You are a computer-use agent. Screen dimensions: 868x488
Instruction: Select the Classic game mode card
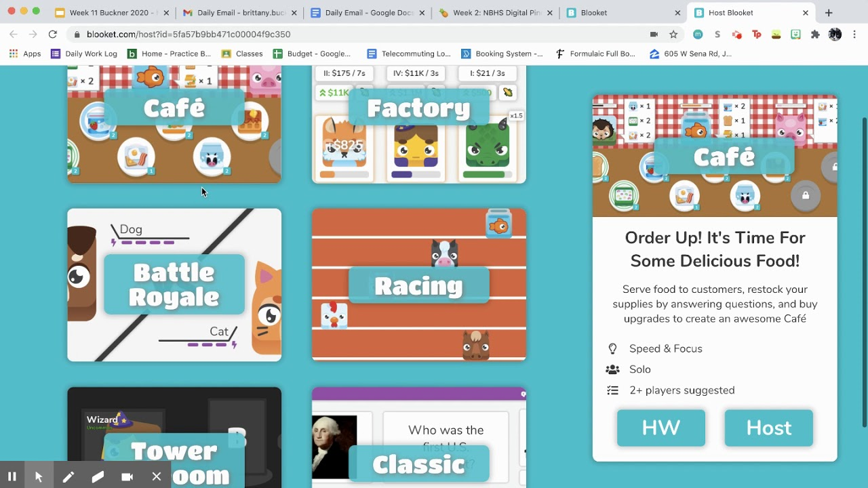pos(419,437)
